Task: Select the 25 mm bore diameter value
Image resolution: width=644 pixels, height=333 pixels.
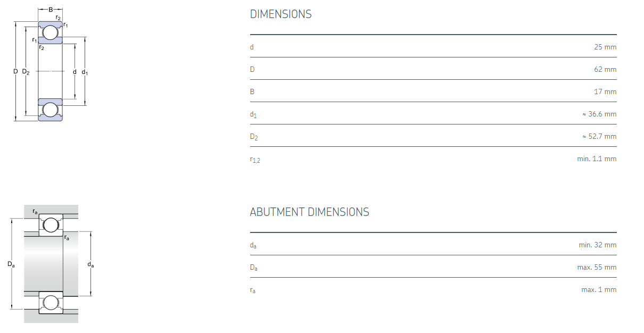Action: coord(605,47)
